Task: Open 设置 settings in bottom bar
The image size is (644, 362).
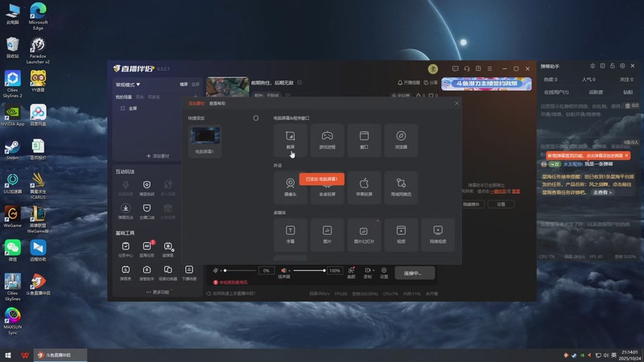Action: (384, 273)
